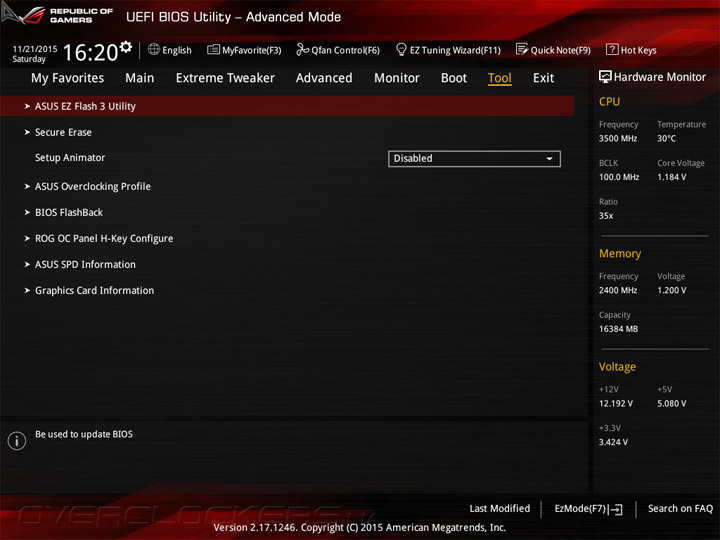Click the EZ Tuning Wizard lightbulb icon
Image resolution: width=720 pixels, height=540 pixels.
point(401,49)
